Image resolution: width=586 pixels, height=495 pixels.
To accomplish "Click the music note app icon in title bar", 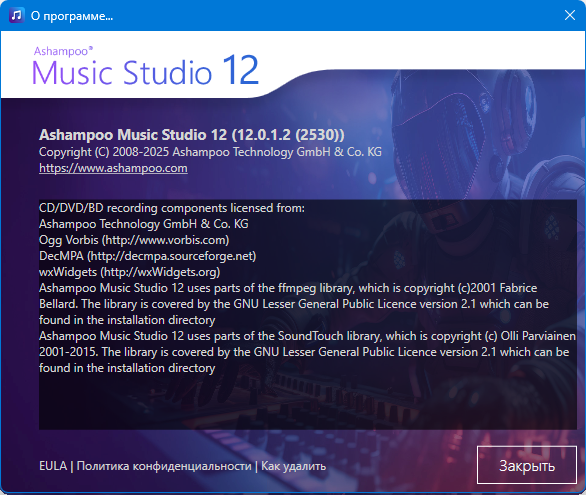I will click(x=16, y=15).
